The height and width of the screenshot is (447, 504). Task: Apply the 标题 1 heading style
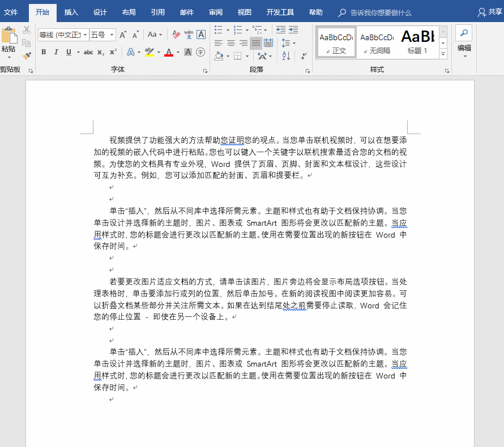(417, 42)
